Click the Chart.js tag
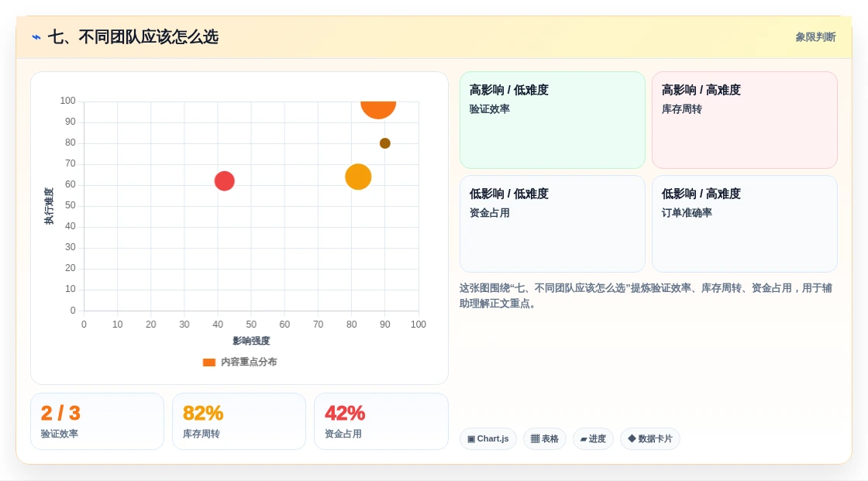868x481 pixels. coord(488,439)
